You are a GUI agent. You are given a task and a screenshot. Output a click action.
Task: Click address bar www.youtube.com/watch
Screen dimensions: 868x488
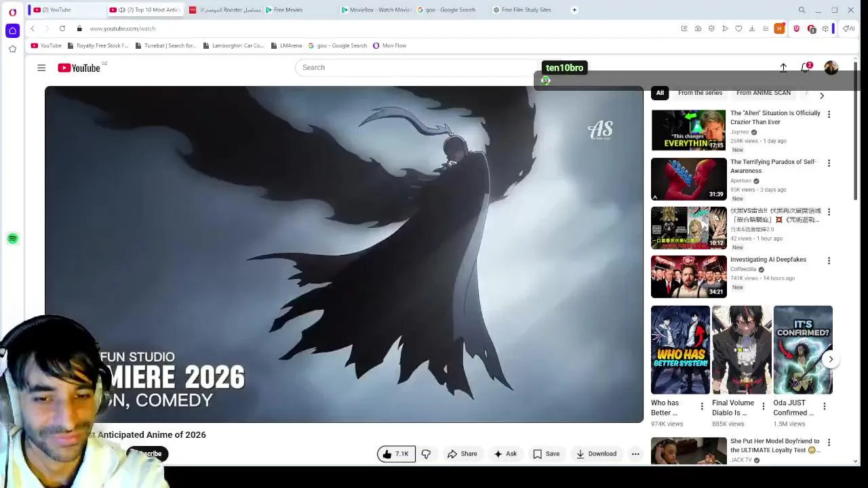[x=123, y=28]
